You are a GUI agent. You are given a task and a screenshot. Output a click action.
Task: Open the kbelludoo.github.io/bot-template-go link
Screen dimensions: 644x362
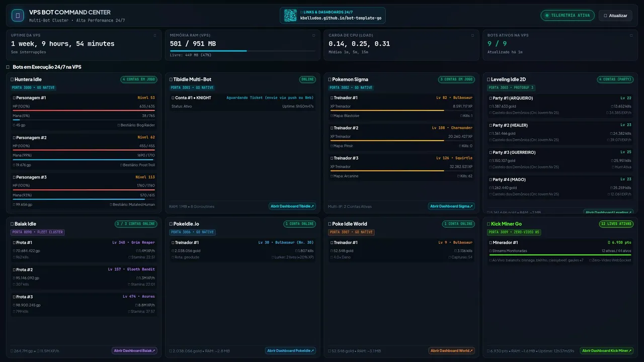tap(341, 18)
